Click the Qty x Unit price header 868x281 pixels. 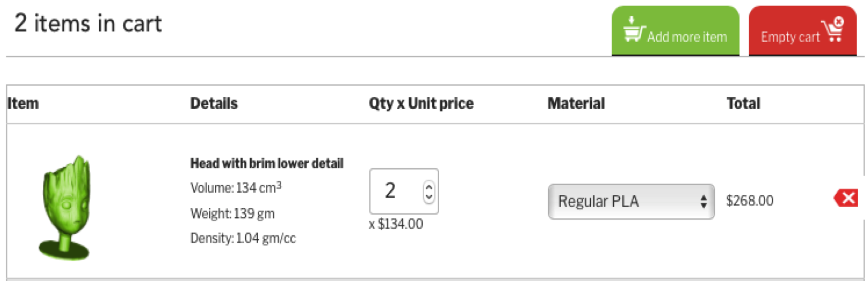pos(421,103)
